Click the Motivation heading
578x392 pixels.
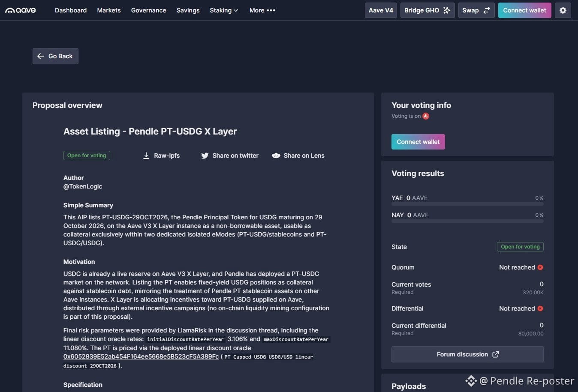[x=79, y=262]
